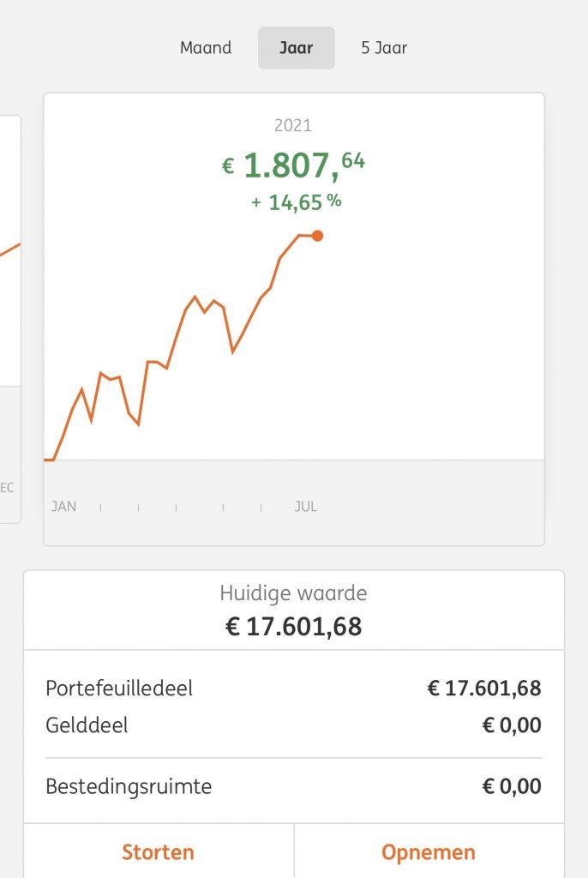Tap the Opnemen button

click(429, 851)
